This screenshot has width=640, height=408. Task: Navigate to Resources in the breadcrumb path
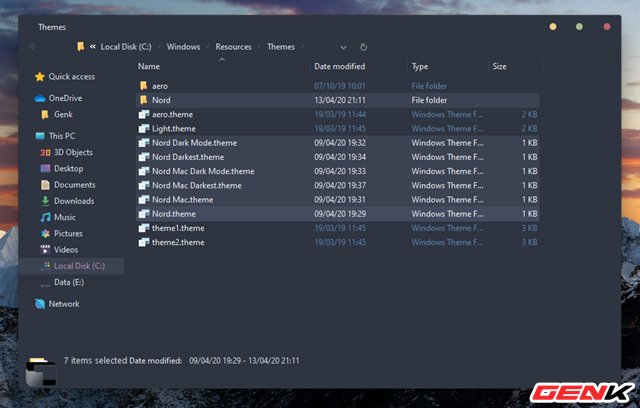point(234,46)
